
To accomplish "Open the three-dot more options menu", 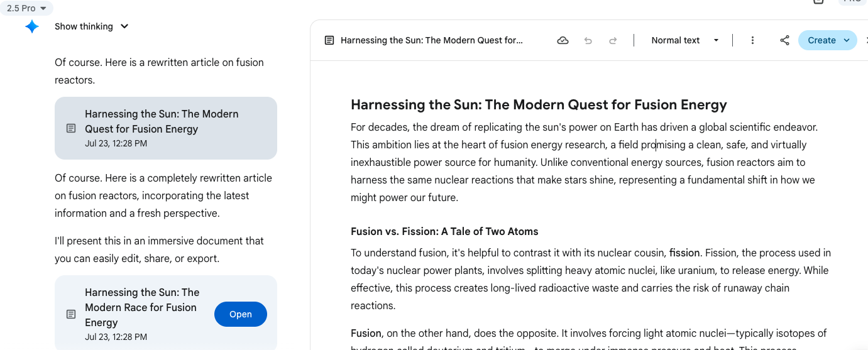I will click(752, 40).
